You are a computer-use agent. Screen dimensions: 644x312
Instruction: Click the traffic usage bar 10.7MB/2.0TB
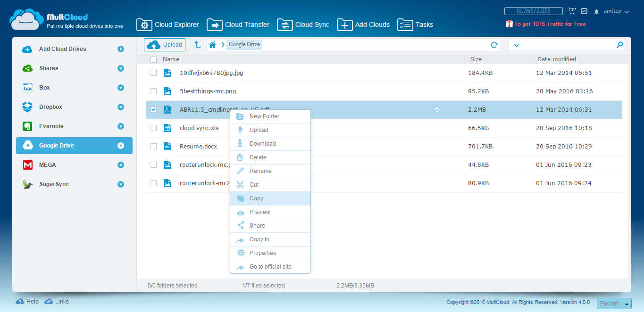[x=533, y=11]
